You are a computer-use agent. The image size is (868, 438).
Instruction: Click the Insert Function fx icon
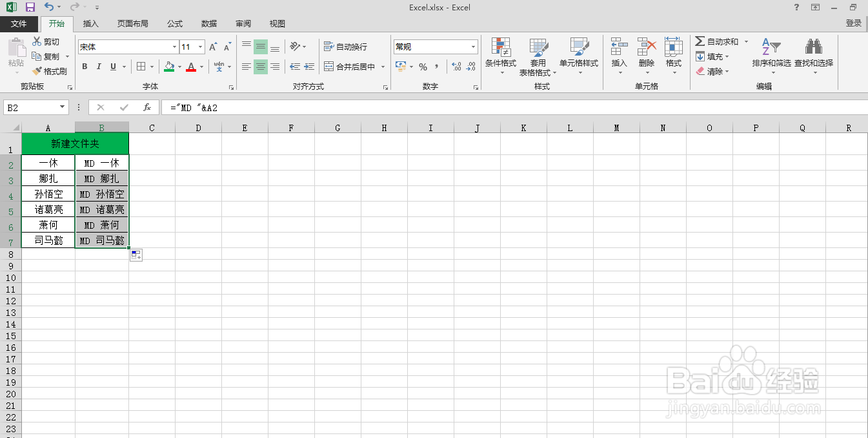pos(147,107)
